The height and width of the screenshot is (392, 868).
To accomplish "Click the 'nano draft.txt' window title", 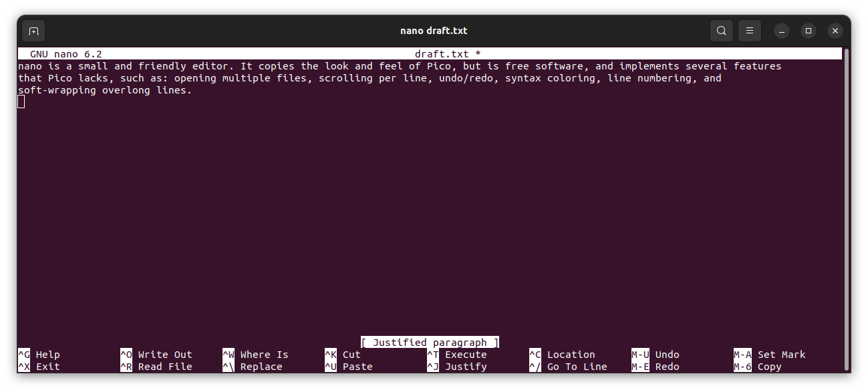I will pos(434,31).
